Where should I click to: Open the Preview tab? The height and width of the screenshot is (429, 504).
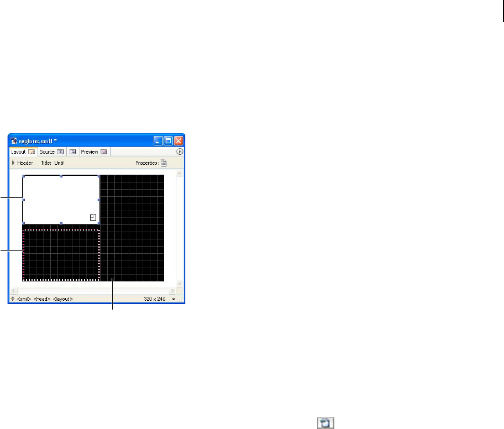[x=94, y=152]
